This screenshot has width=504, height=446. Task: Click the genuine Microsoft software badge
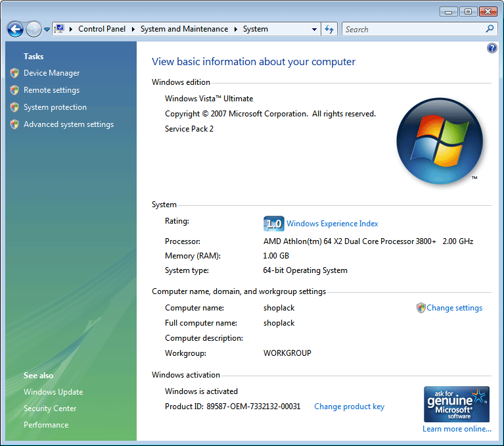coord(457,404)
